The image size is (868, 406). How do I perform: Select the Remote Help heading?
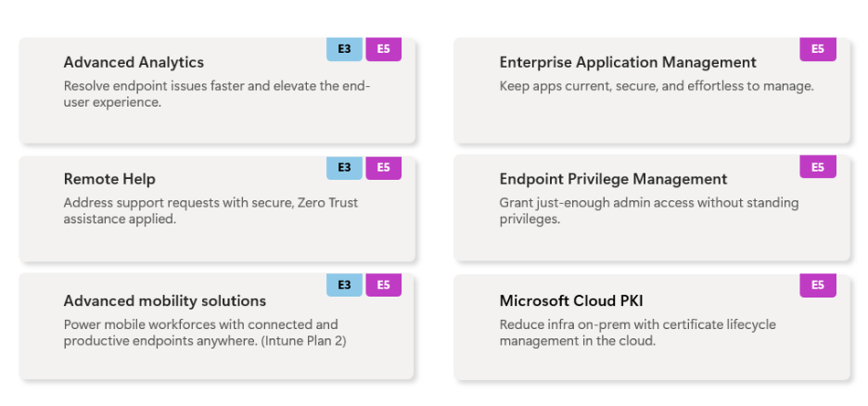click(x=109, y=179)
